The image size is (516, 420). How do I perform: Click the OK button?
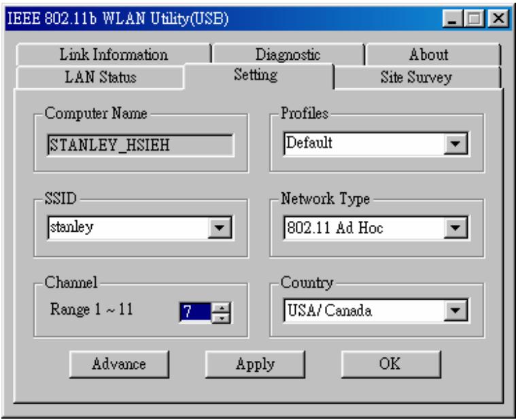tap(391, 364)
